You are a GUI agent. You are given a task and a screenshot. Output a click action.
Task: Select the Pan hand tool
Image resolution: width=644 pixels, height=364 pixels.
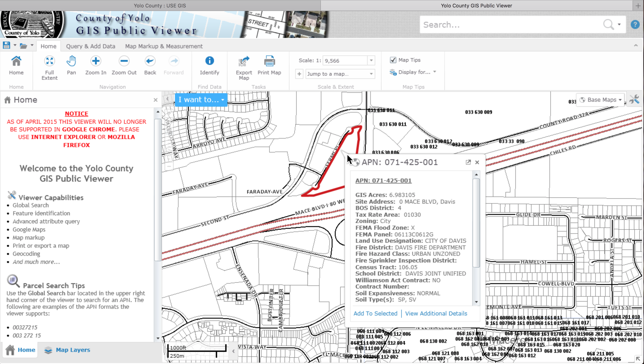71,61
